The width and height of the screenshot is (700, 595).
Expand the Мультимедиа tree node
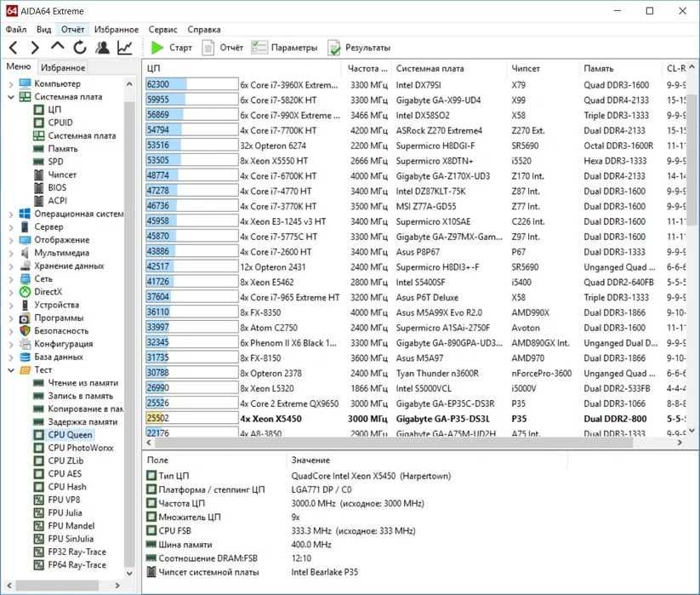click(x=11, y=253)
